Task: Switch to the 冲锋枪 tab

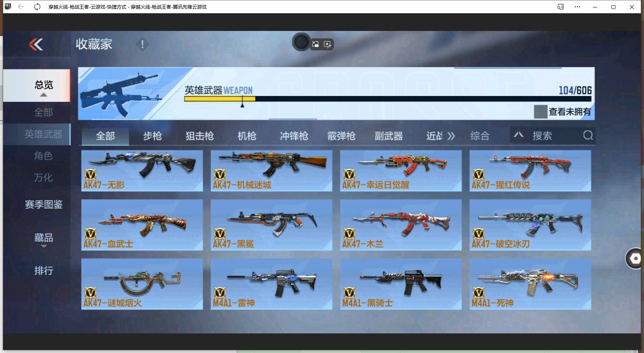Action: pyautogui.click(x=294, y=136)
